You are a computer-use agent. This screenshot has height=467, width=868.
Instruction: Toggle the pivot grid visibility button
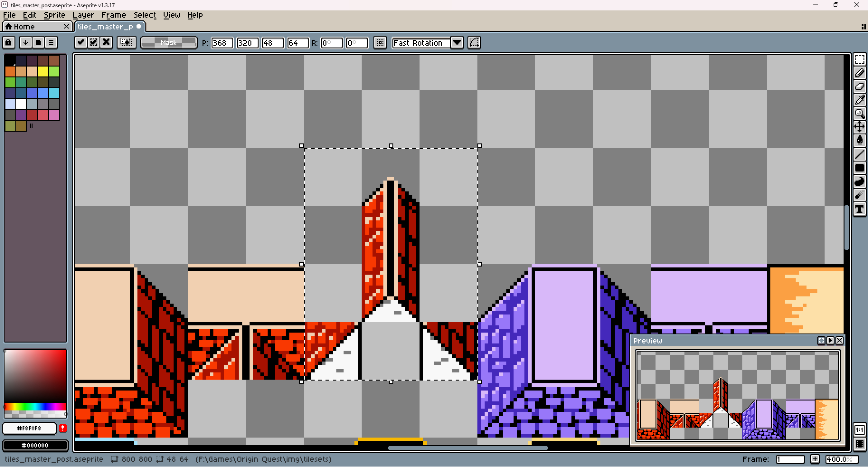click(x=380, y=43)
